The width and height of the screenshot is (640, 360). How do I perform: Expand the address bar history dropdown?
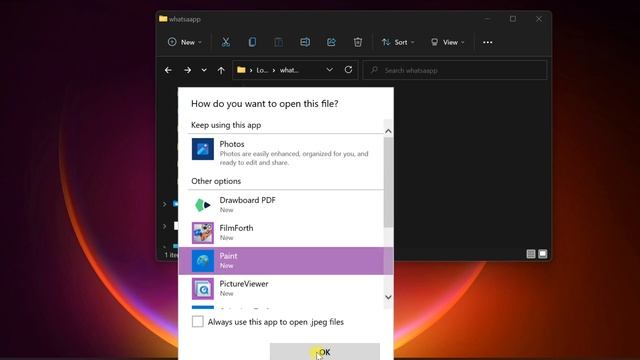coord(329,70)
